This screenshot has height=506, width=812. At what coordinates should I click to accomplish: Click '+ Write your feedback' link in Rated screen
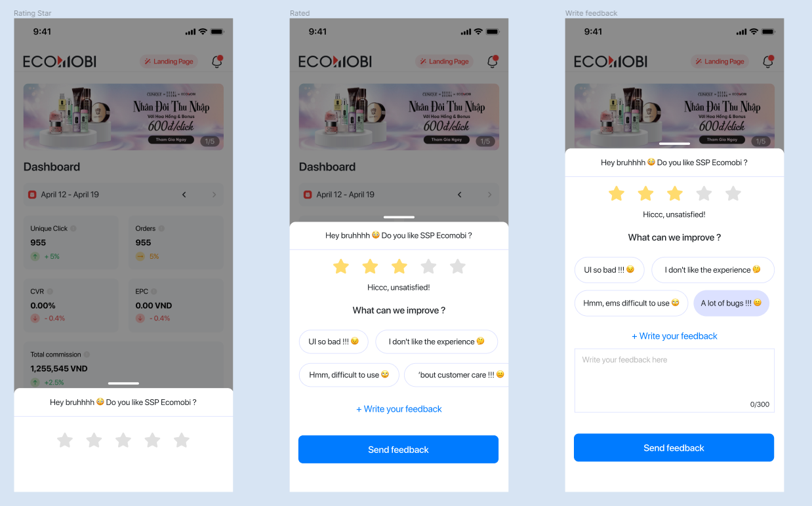(399, 409)
